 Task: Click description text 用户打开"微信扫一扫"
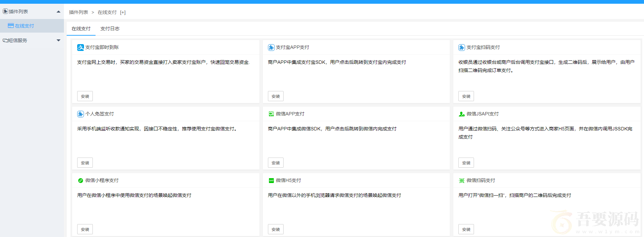click(x=515, y=195)
